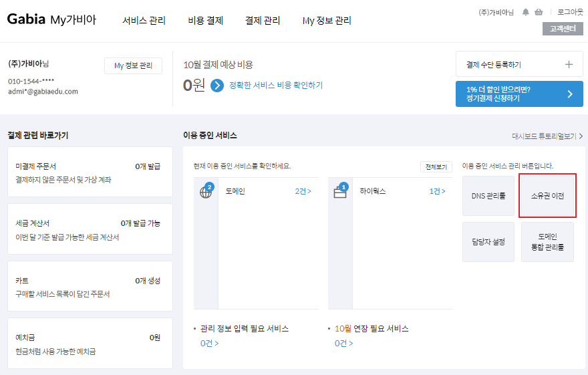Image resolution: width=588 pixels, height=375 pixels.
Task: Click the blue circular arrow icon
Action: [217, 86]
